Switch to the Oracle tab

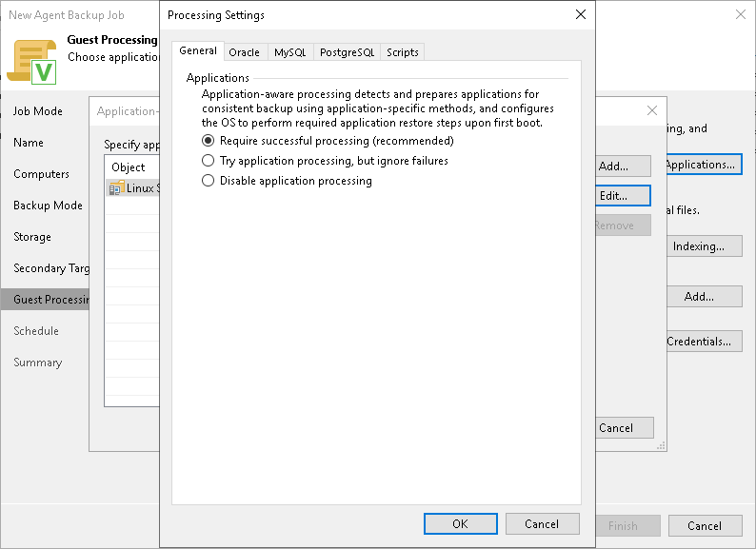244,52
